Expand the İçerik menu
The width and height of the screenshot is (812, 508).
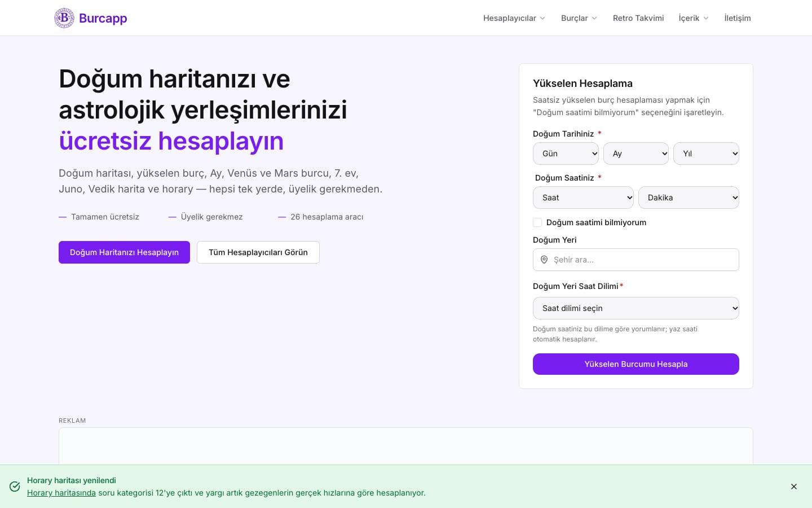coord(694,18)
